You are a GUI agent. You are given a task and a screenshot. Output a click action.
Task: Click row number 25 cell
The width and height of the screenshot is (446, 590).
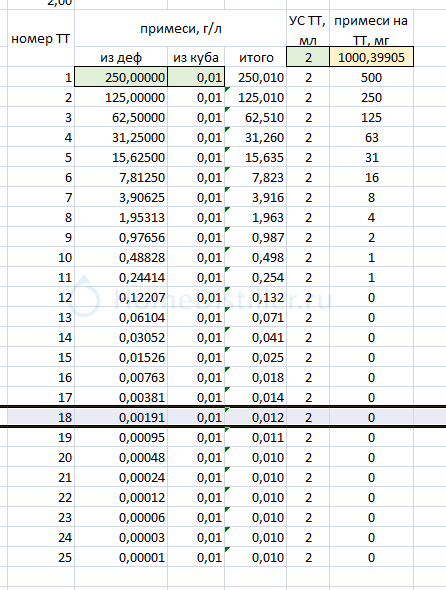41,557
